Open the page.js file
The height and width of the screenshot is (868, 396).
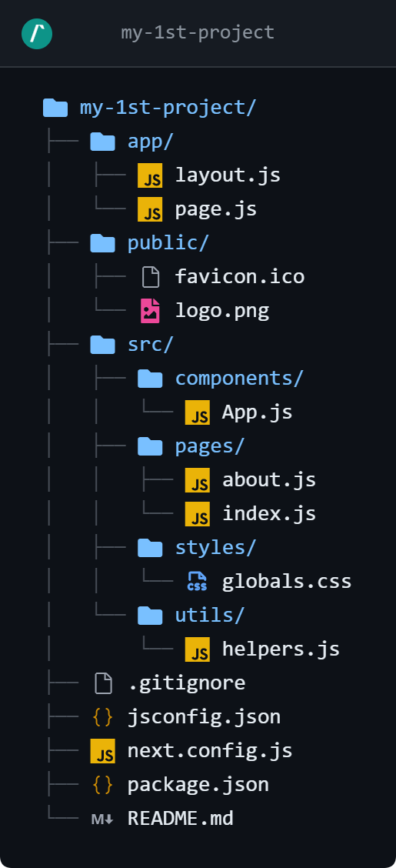click(216, 210)
